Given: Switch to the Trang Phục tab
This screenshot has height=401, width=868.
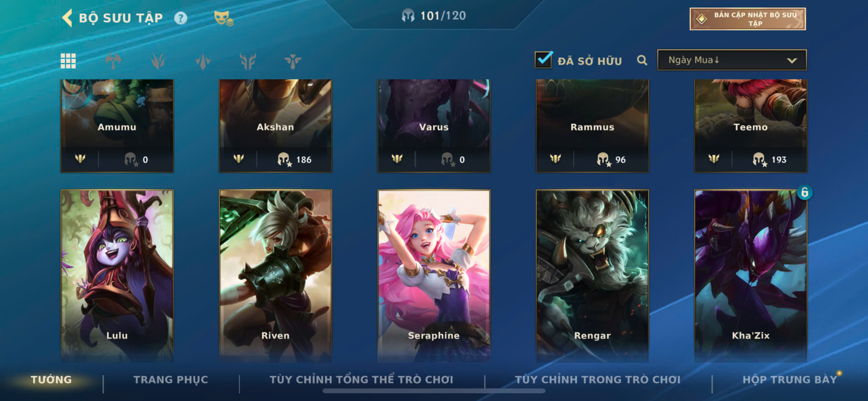Looking at the screenshot, I should click(171, 379).
